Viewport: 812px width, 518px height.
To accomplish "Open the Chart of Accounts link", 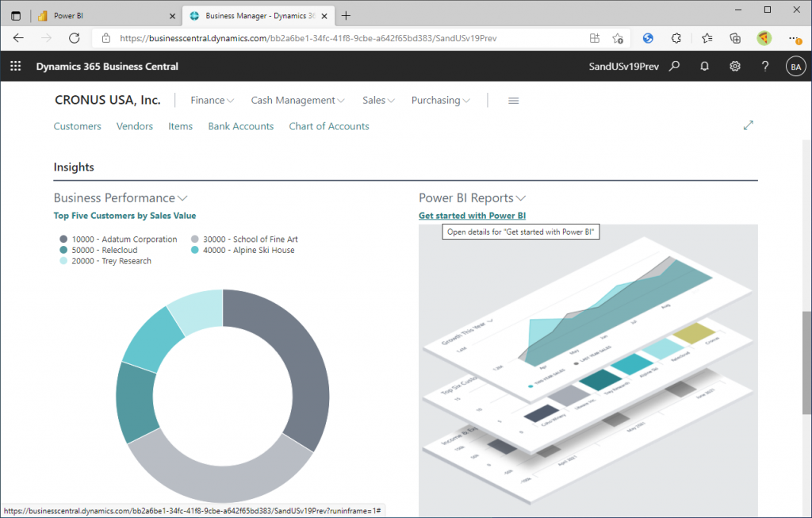I will [329, 126].
